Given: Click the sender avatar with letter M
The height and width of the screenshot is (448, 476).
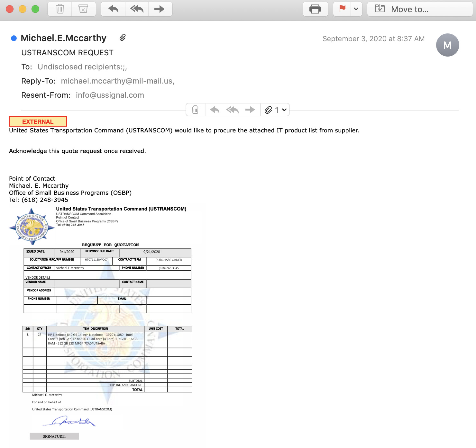Looking at the screenshot, I should click(x=447, y=45).
